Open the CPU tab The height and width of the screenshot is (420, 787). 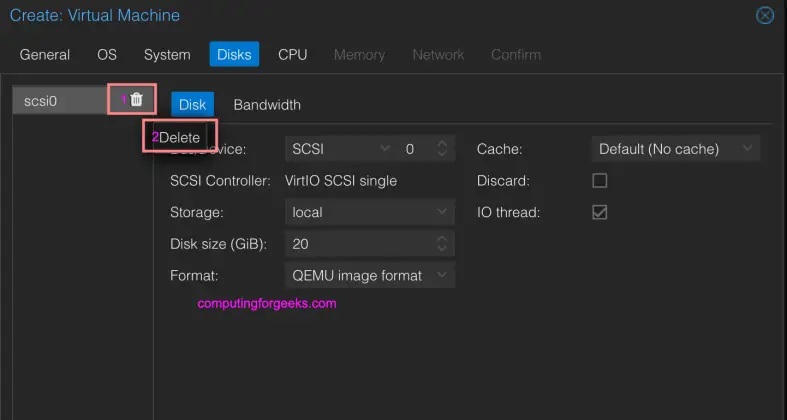coord(292,54)
